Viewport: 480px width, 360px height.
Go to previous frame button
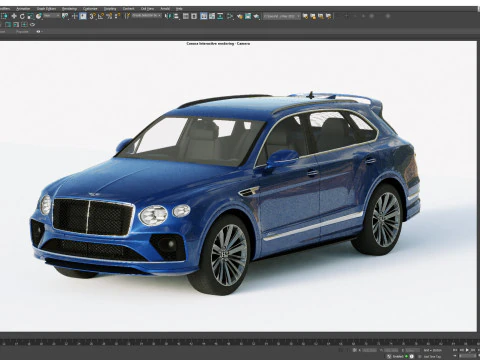point(462,350)
